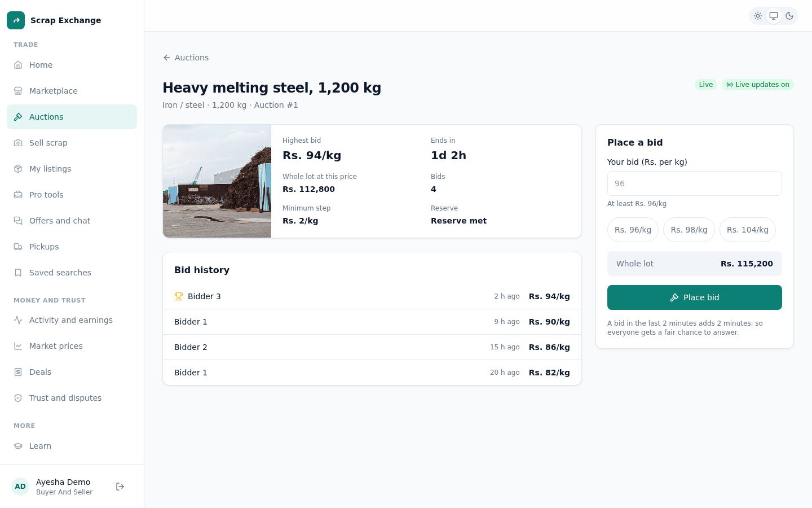Click the Market prices chart icon
Viewport: 812px width, 508px height.
18,346
